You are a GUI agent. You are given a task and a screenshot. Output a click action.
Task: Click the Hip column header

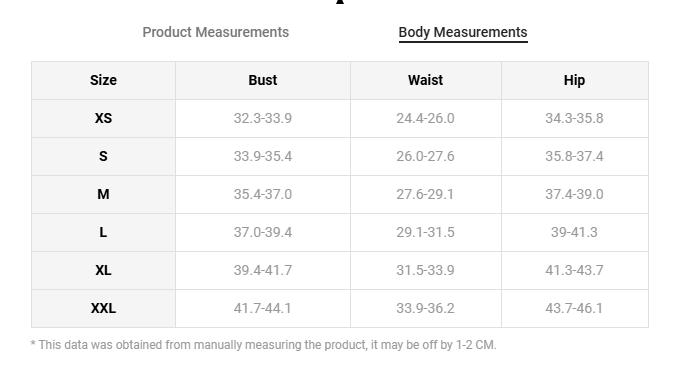tap(574, 80)
